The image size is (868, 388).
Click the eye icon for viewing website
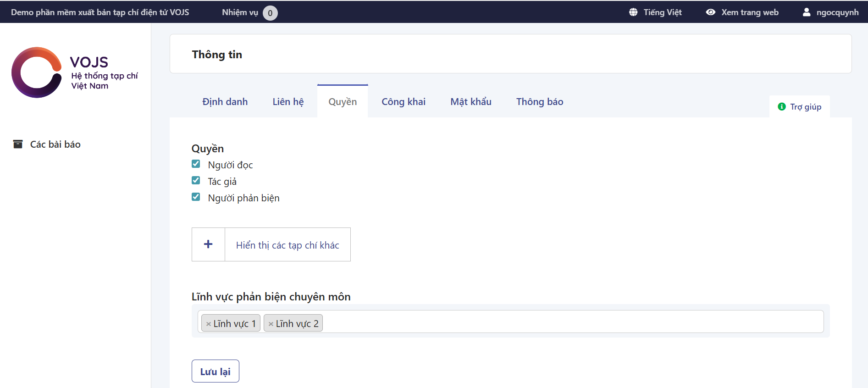[710, 12]
